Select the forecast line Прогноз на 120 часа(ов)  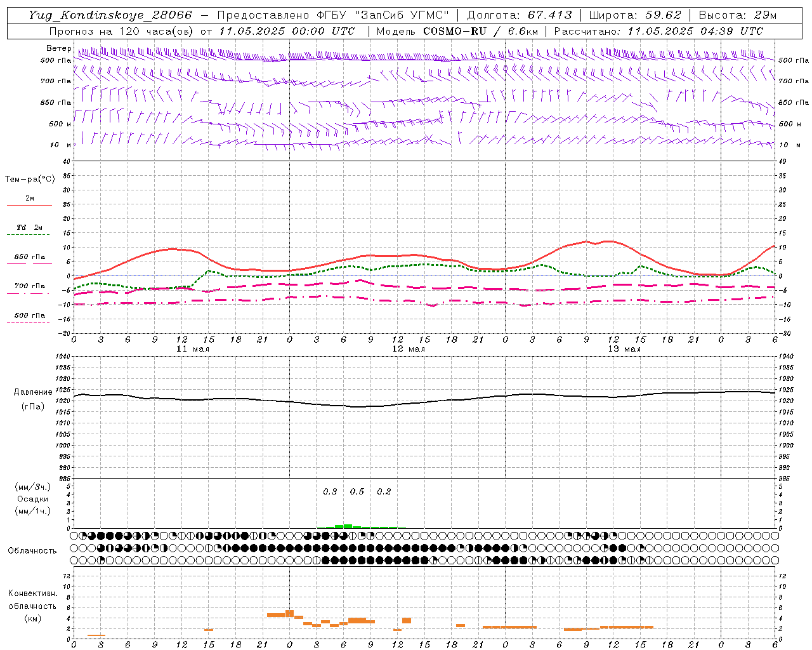[122, 31]
